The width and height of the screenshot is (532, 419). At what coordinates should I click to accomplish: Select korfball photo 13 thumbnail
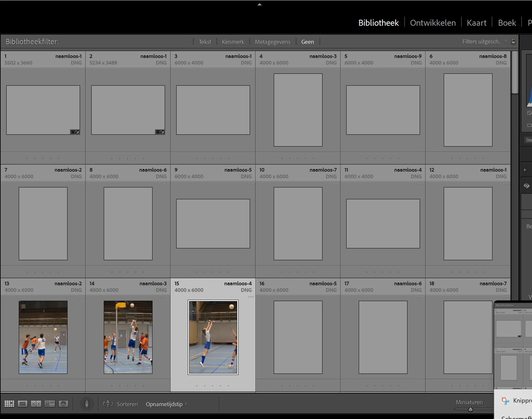click(43, 337)
